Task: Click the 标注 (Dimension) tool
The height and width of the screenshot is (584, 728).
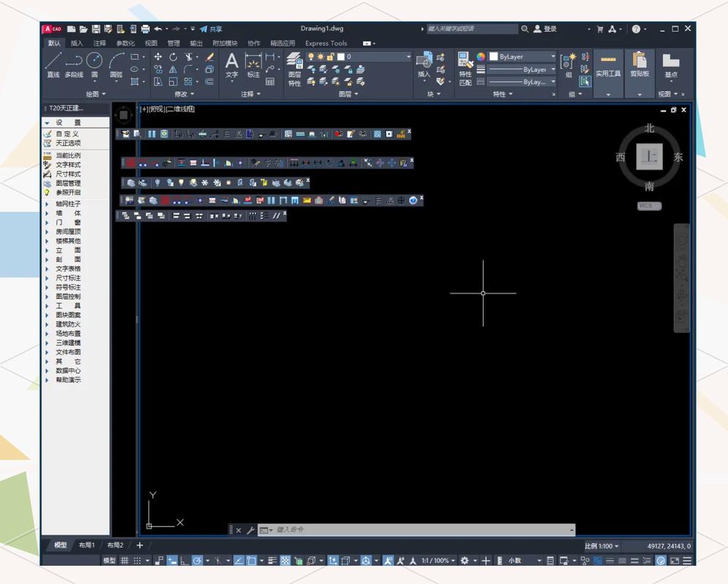Action: pyautogui.click(x=253, y=65)
